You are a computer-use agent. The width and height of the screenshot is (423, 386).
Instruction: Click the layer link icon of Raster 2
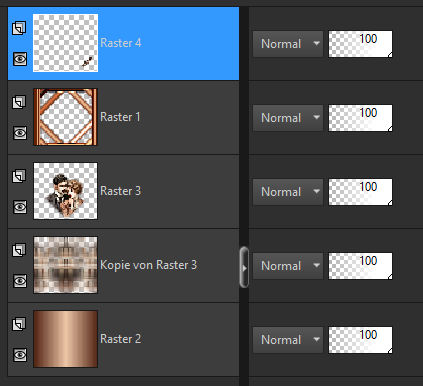click(19, 324)
